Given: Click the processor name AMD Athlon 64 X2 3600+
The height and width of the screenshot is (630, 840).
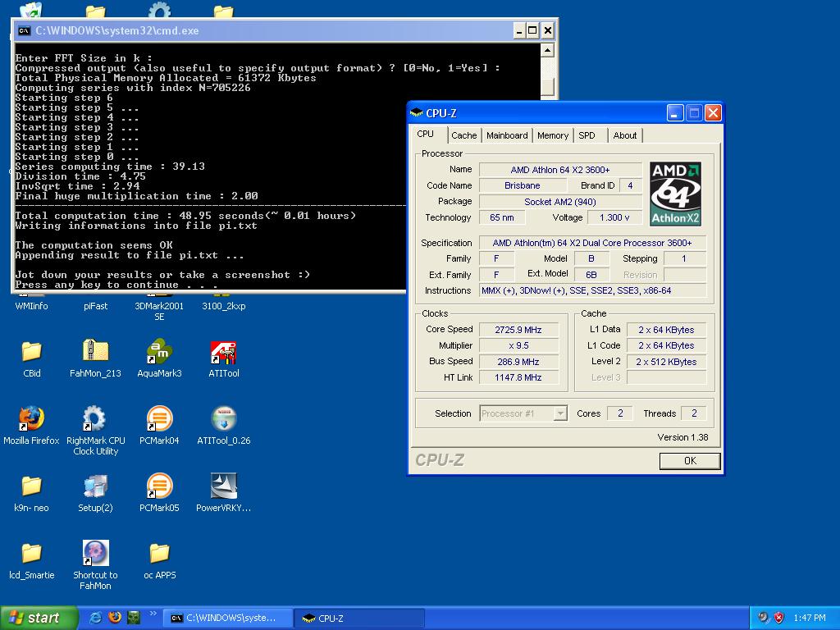Looking at the screenshot, I should [560, 170].
